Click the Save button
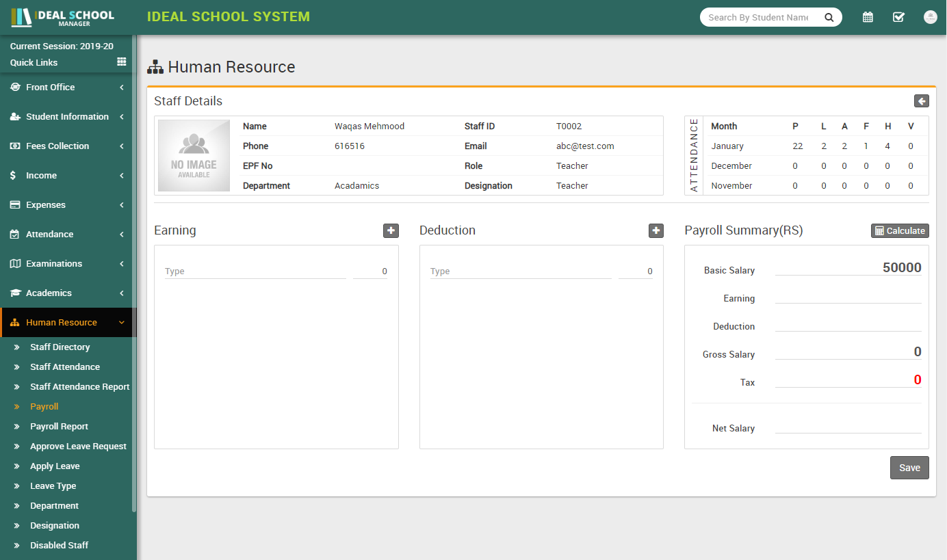Screen dimensions: 947x560 (909, 468)
